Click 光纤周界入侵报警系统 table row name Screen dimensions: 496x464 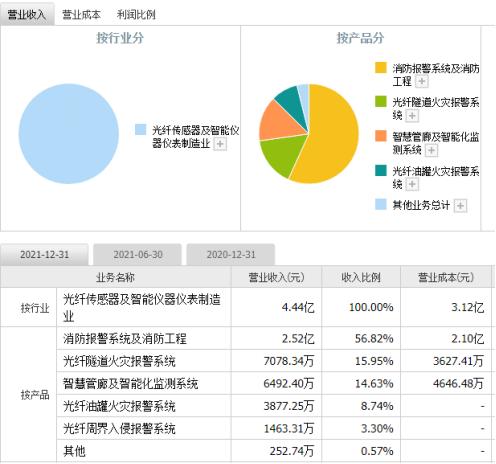119,429
